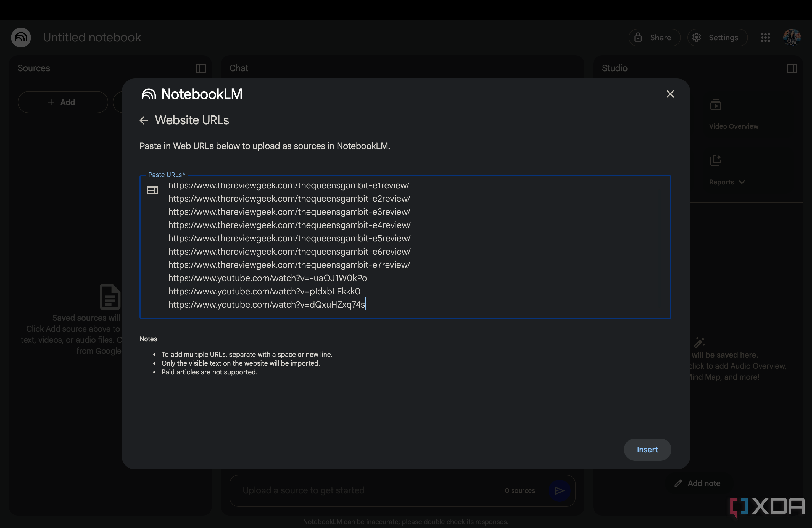This screenshot has height=528, width=812.
Task: Click the thequeensgambit-e5review URL line
Action: tap(289, 238)
